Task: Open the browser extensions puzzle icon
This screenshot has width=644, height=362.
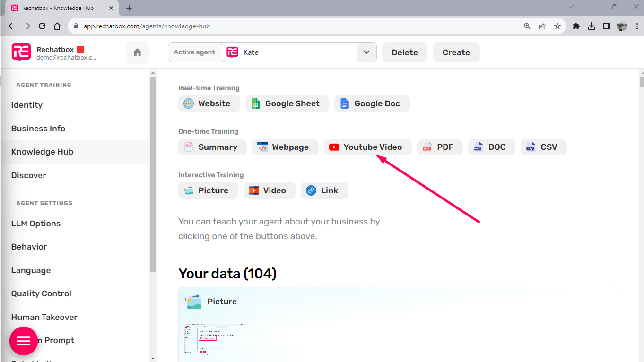Action: point(576,26)
